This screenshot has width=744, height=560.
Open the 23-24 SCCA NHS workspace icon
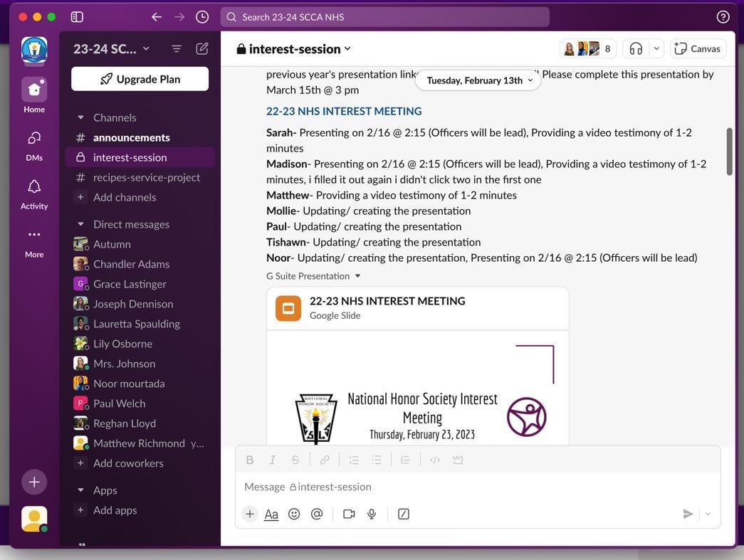(34, 50)
